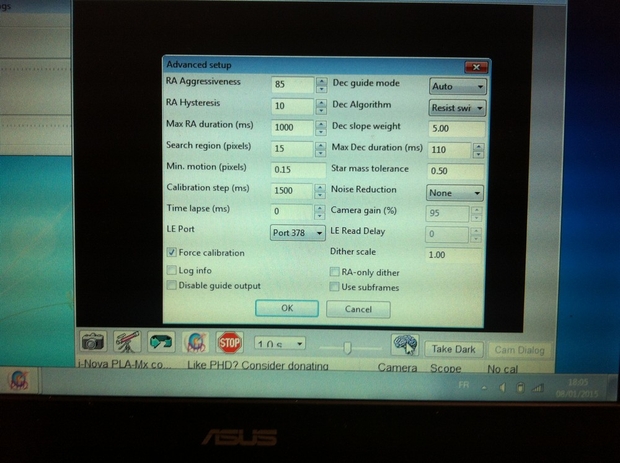Click the Min. motion value field
Image resolution: width=620 pixels, height=463 pixels.
[x=299, y=170]
